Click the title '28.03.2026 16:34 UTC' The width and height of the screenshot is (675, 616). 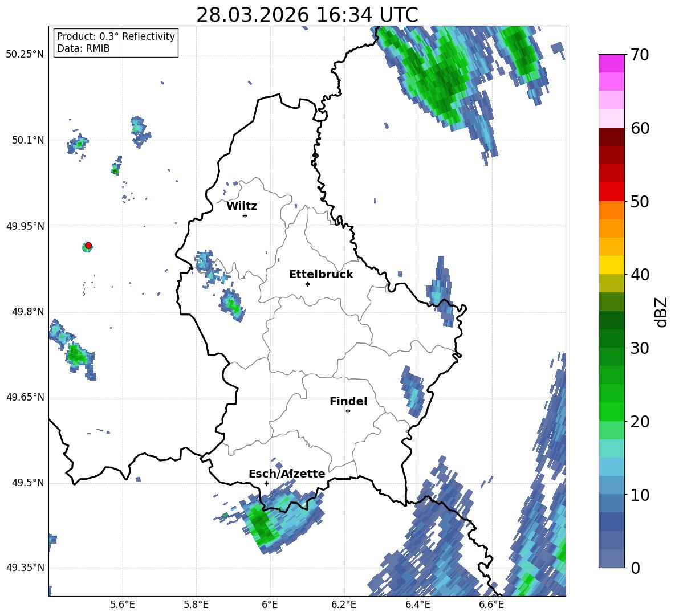tap(307, 15)
